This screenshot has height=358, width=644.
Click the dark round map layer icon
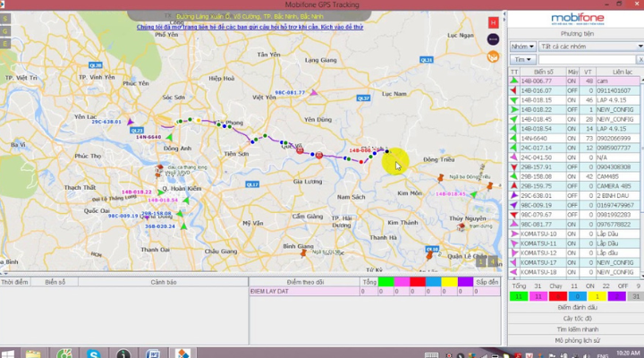(493, 39)
